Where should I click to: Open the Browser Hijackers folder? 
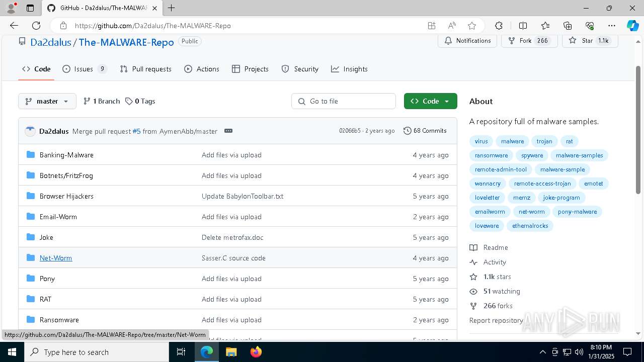(66, 196)
